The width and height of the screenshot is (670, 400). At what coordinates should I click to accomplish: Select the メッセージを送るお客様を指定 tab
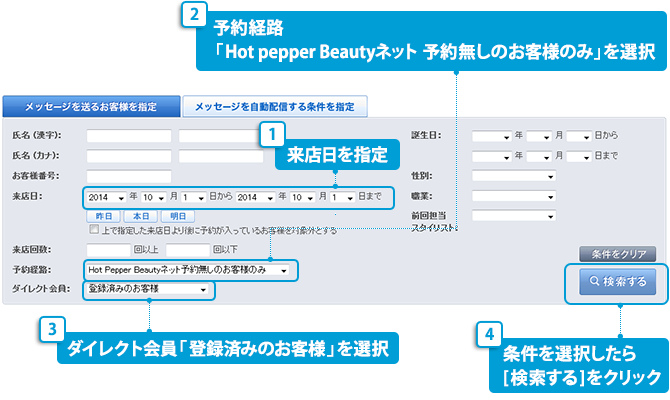tap(90, 106)
